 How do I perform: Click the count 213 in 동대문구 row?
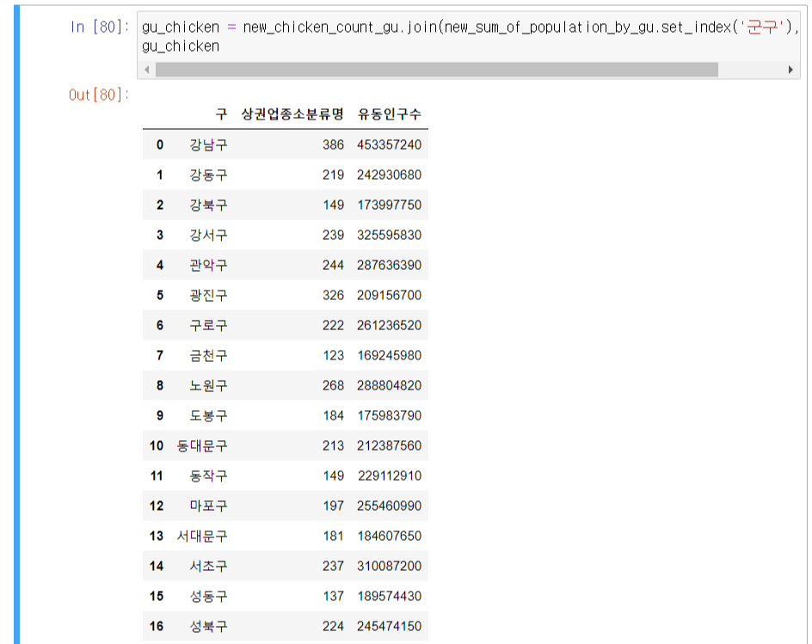(333, 445)
